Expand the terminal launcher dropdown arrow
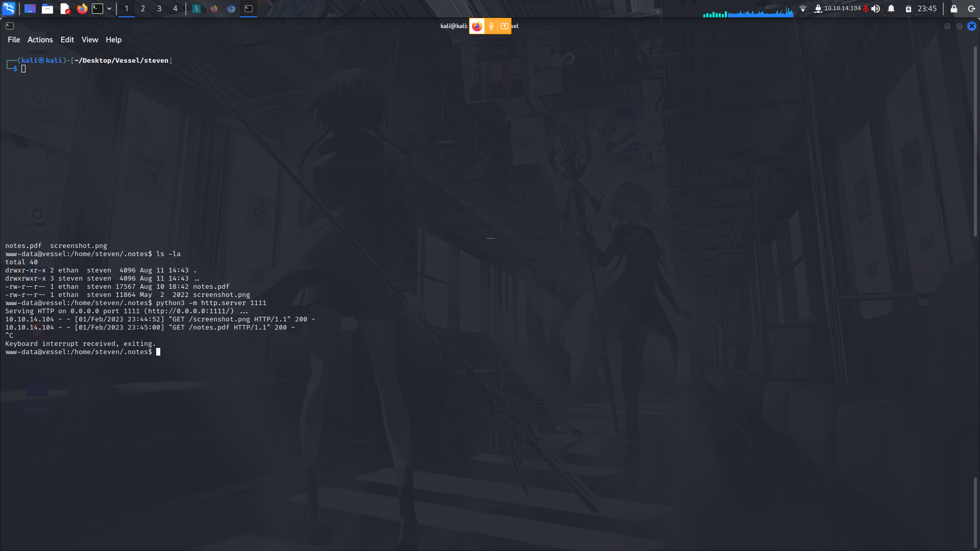 point(109,9)
